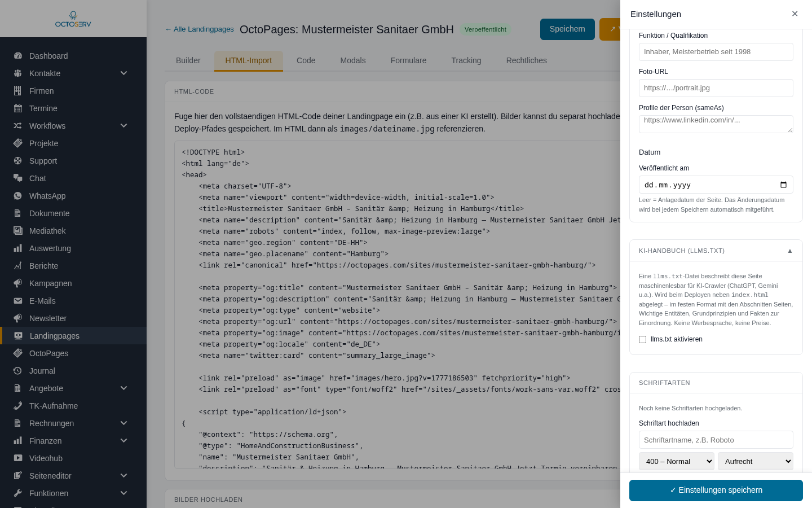Close the Einstellungen panel
812x508 pixels.
coord(795,14)
